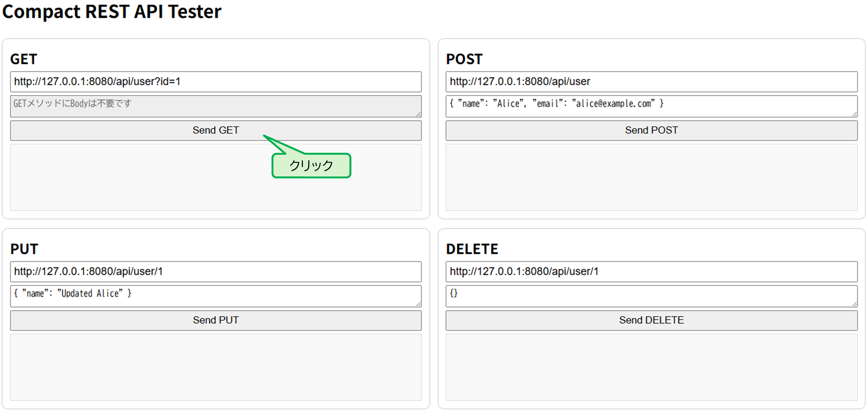868x411 pixels.
Task: Click the DELETE body field containing {}
Action: click(x=652, y=295)
